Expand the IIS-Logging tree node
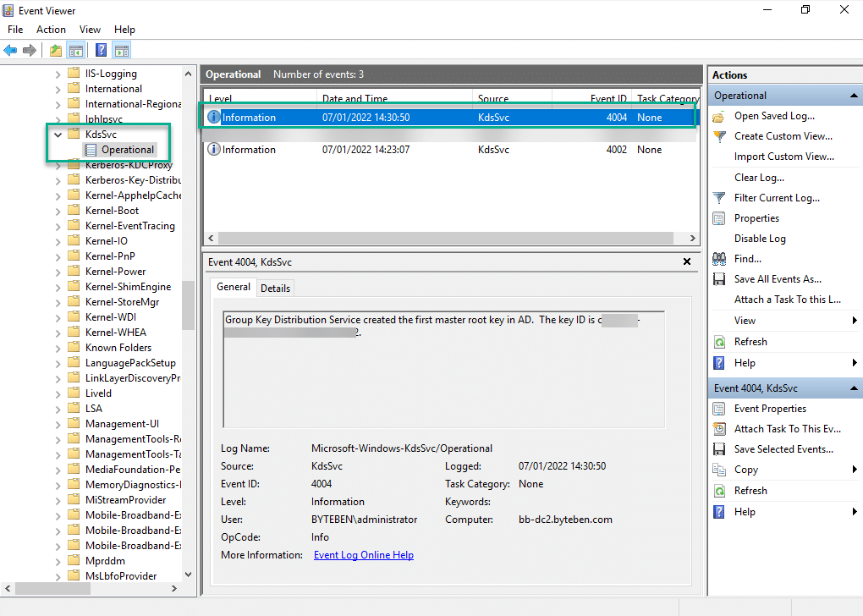863x616 pixels. point(58,74)
